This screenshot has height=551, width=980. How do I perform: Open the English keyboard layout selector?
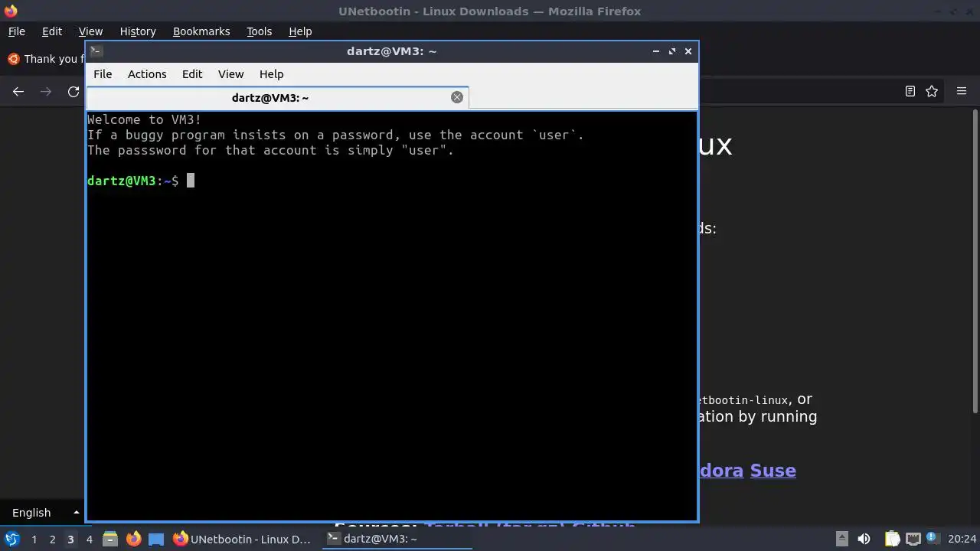pos(45,513)
